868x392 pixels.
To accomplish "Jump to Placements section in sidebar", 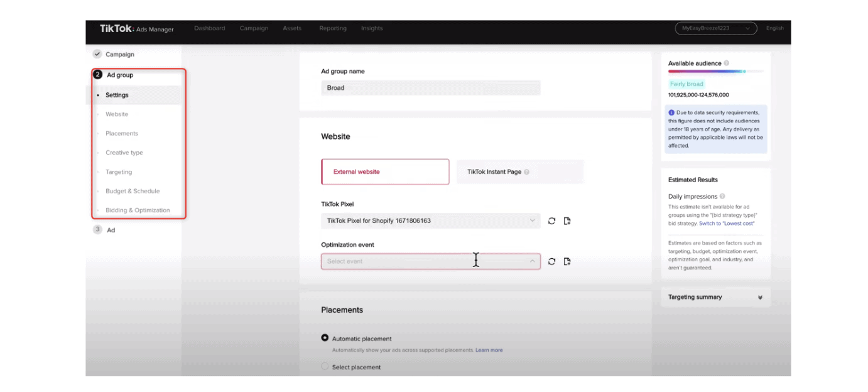I will [122, 133].
